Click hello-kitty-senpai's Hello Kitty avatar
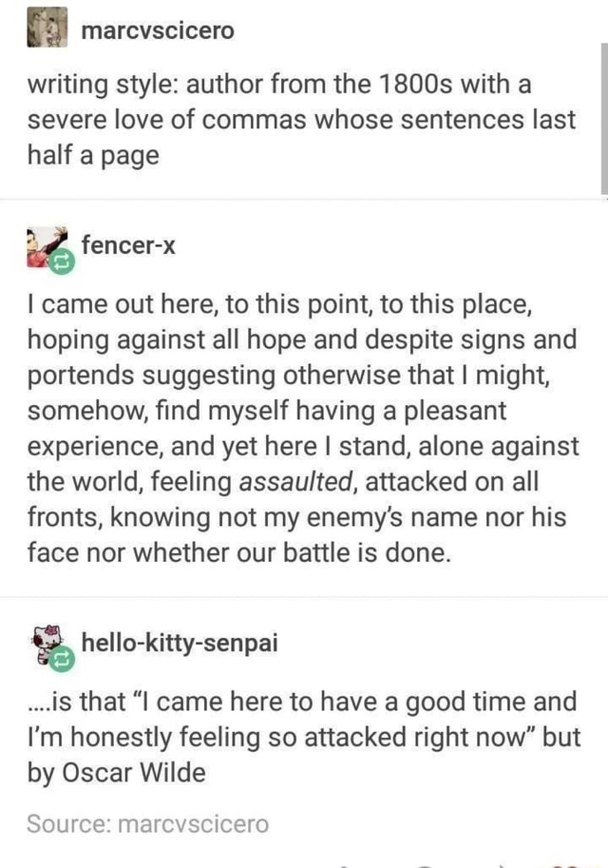This screenshot has height=868, width=608. click(x=47, y=645)
